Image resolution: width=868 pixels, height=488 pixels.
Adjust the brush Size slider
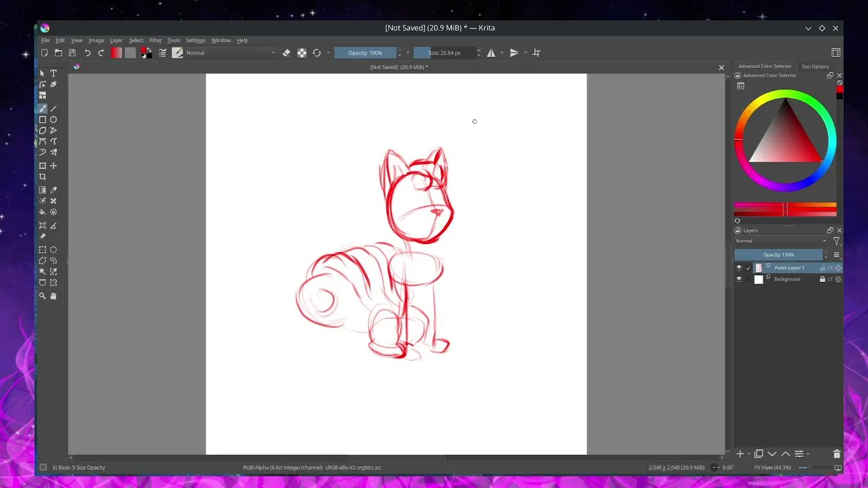click(445, 53)
